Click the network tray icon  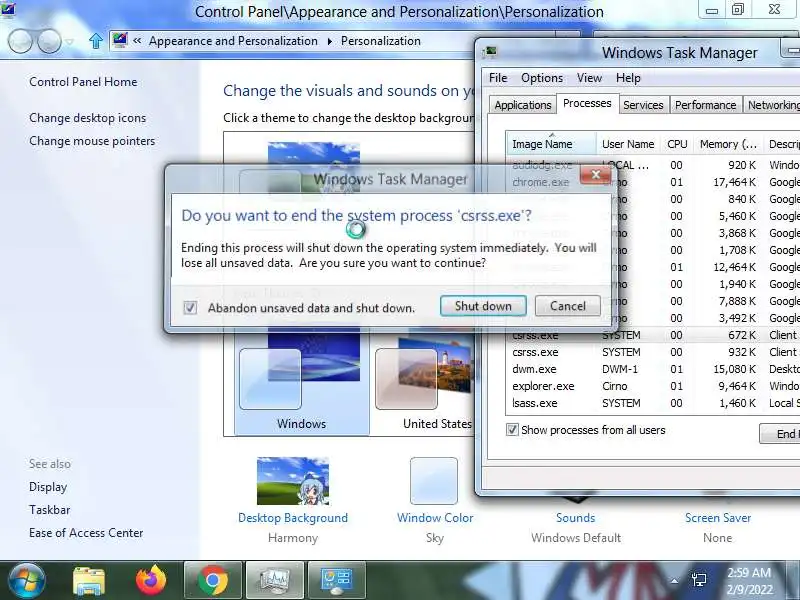698,580
